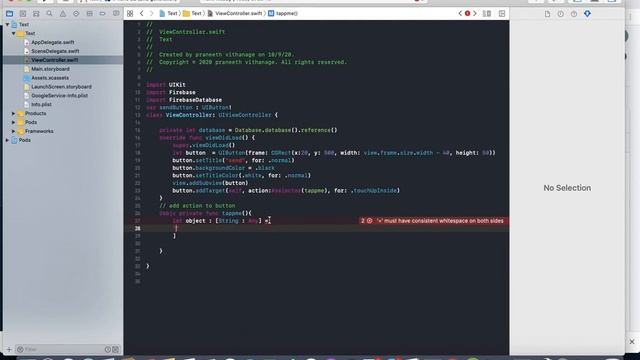The width and height of the screenshot is (640, 360).
Task: Click the red error count badge in jump bar
Action: click(467, 13)
